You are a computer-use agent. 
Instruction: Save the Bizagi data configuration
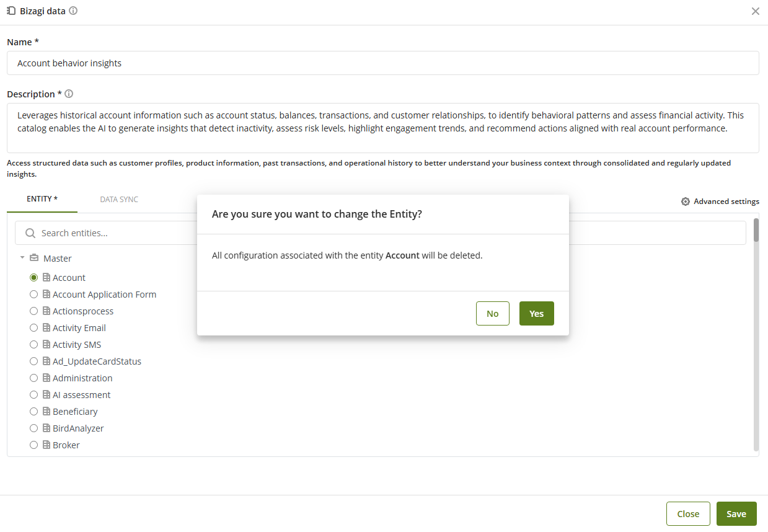pyautogui.click(x=736, y=513)
